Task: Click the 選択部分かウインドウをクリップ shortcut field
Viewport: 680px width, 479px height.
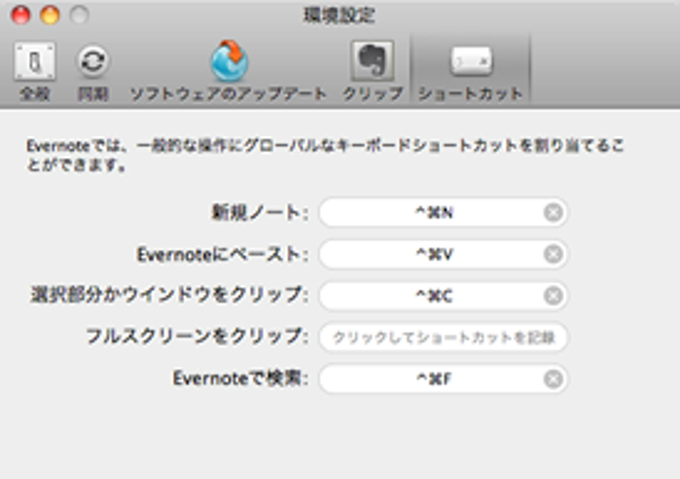Action: 443,296
